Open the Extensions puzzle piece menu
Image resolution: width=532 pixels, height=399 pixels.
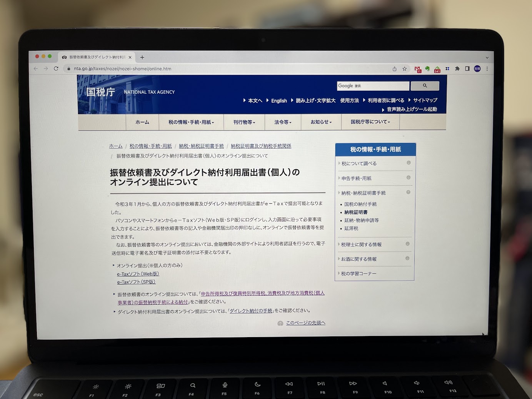[x=457, y=69]
